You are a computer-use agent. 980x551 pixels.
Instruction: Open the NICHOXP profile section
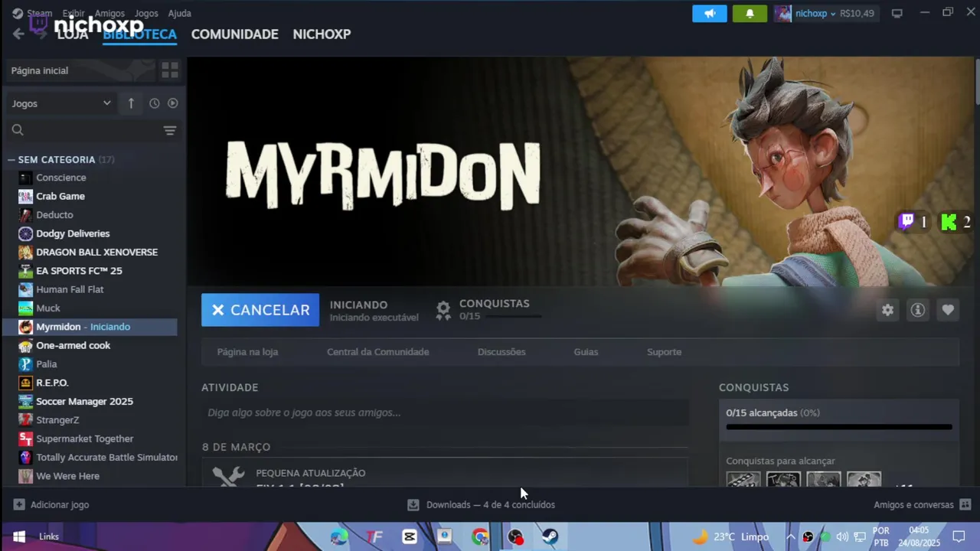point(322,34)
